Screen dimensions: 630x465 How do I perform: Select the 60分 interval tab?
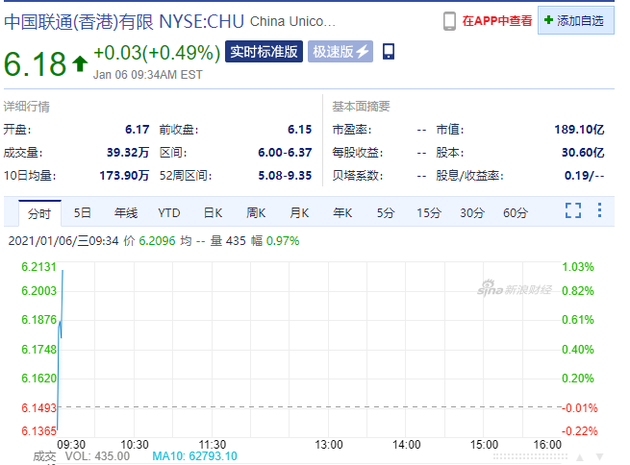coord(515,213)
